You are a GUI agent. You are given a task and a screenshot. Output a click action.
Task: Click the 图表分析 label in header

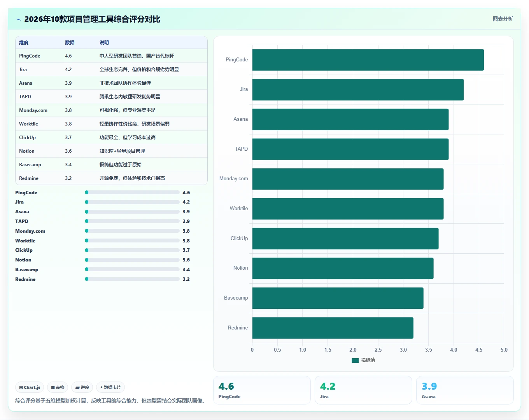503,19
